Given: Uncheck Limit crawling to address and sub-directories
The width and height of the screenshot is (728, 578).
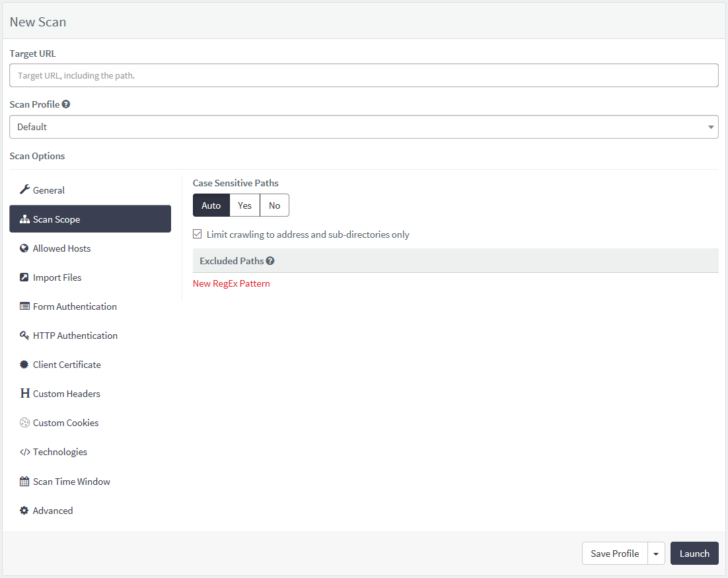Looking at the screenshot, I should click(x=198, y=234).
